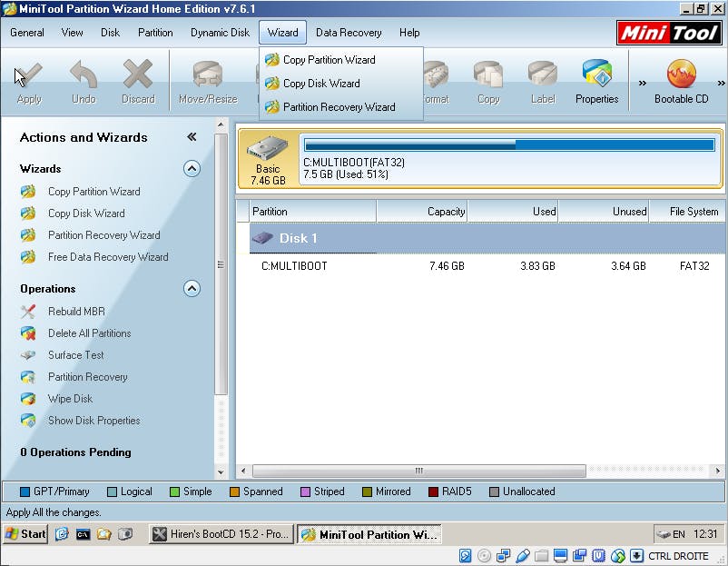The image size is (728, 566).
Task: Choose Partition Recovery Wizard menu entry
Action: point(339,107)
